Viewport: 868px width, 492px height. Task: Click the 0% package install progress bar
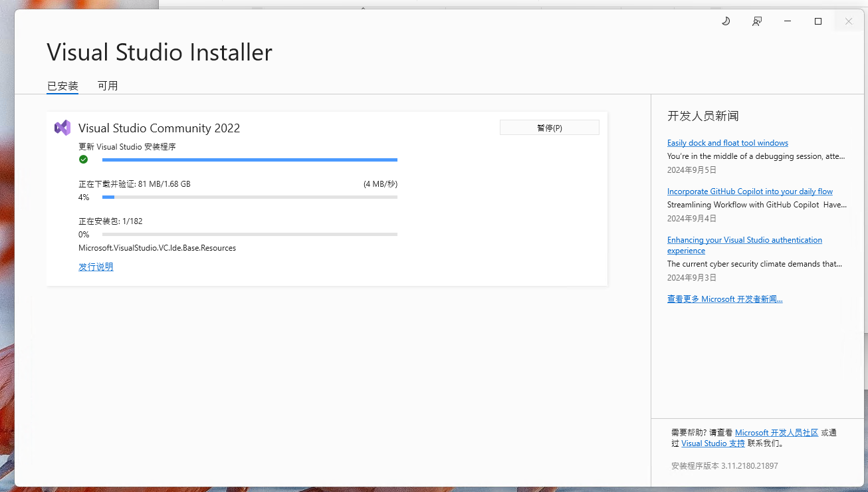250,234
